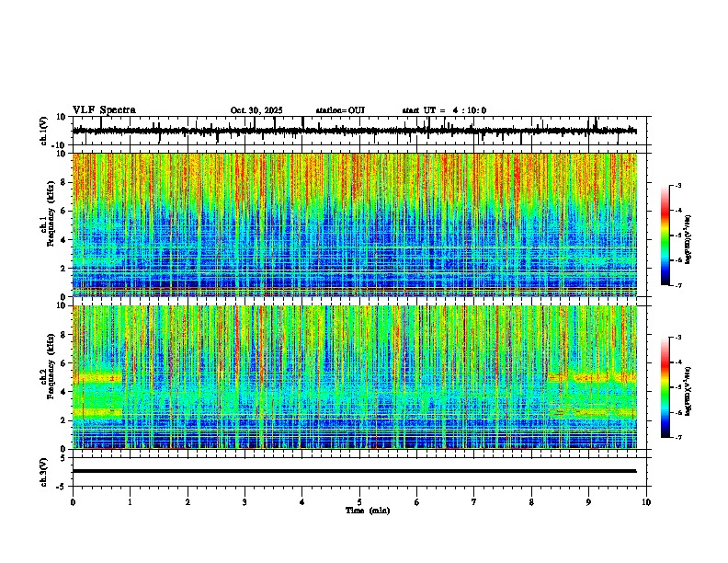Click inside the ch.2 spectrogram panel
This screenshot has width=728, height=563.
coord(355,377)
